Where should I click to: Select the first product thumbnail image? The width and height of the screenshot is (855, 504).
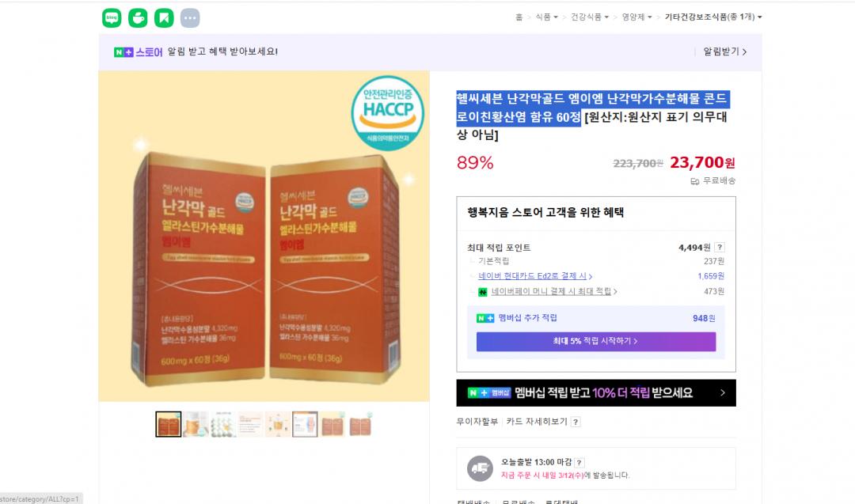[x=169, y=424]
